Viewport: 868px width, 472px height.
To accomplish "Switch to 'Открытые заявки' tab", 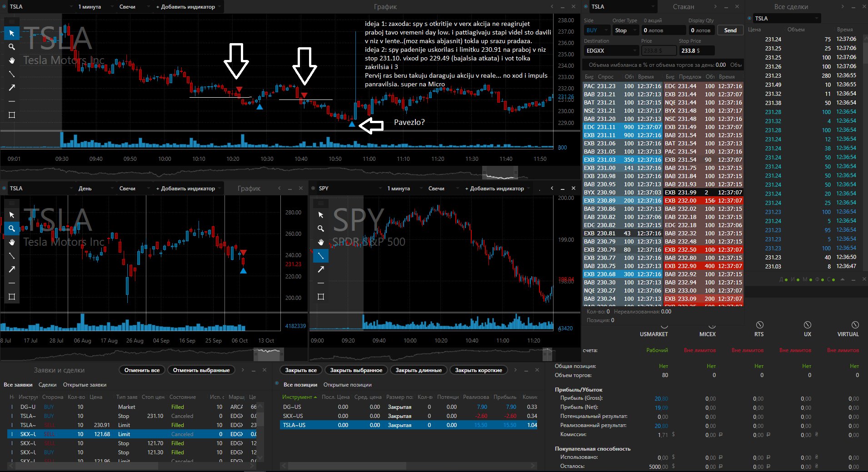I will tap(85, 385).
